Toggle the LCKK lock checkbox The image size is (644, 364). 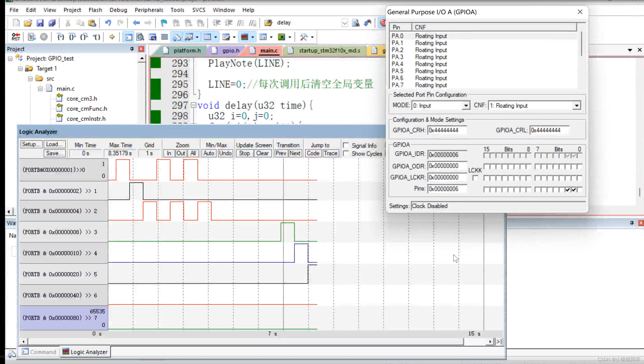(475, 178)
